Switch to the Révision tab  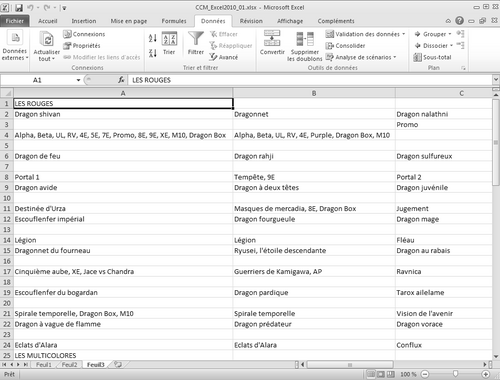click(251, 21)
